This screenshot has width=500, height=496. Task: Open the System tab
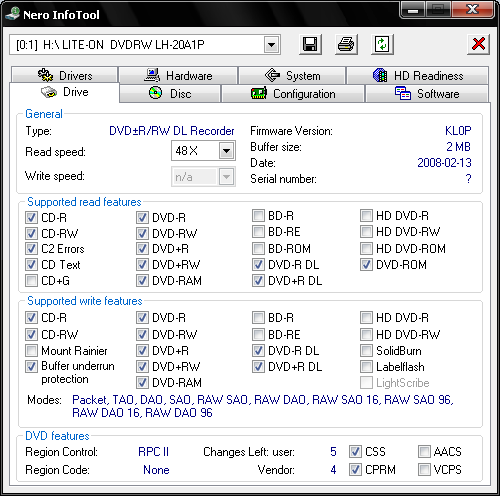coord(292,76)
